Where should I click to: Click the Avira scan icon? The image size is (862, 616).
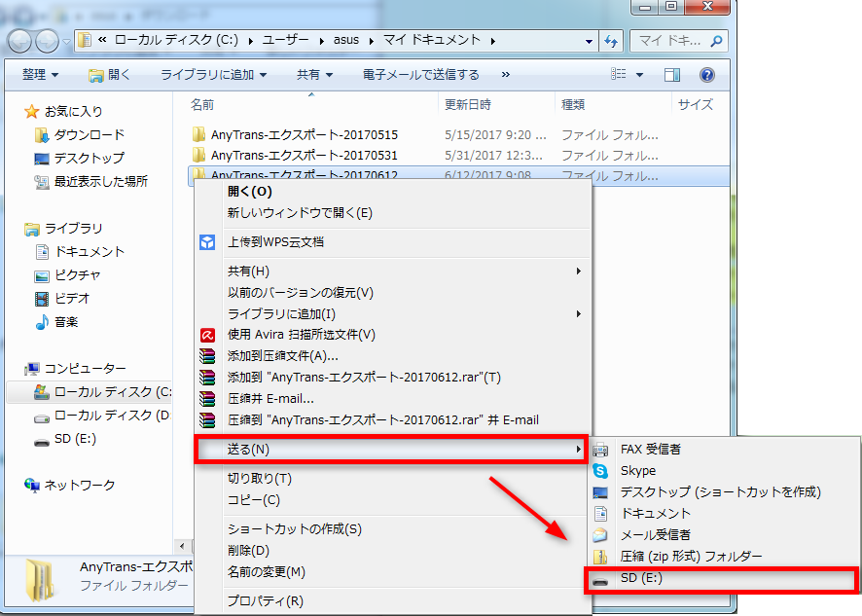point(207,335)
